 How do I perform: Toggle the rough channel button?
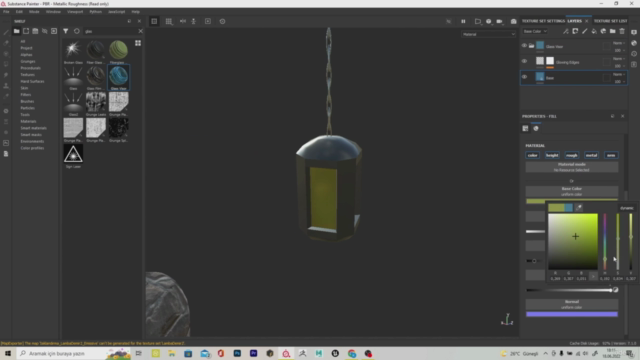[x=572, y=155]
